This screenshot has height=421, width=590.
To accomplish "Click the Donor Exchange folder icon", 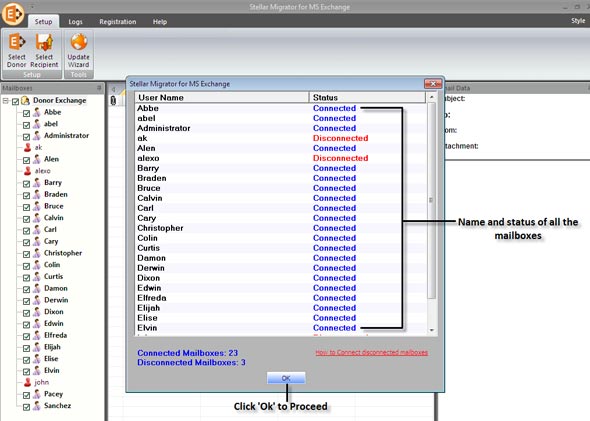I will (25, 100).
